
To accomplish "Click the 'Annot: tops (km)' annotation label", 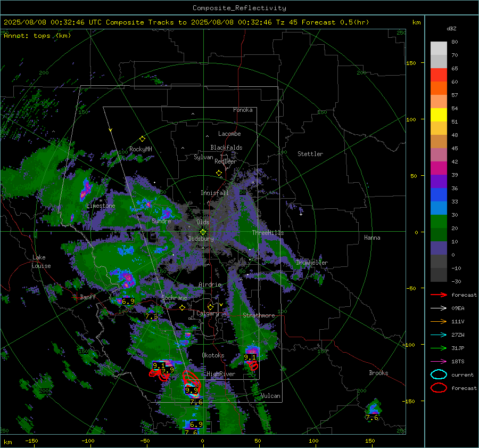I will (x=37, y=36).
